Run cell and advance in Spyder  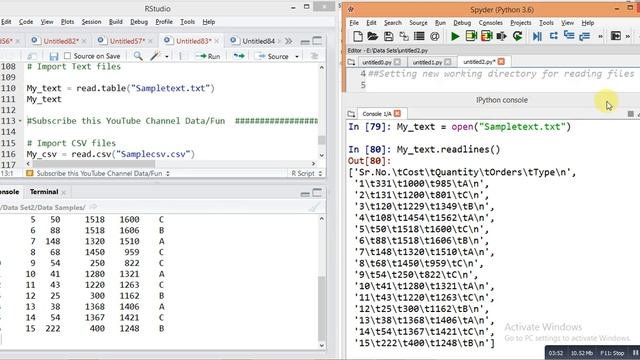(x=487, y=36)
